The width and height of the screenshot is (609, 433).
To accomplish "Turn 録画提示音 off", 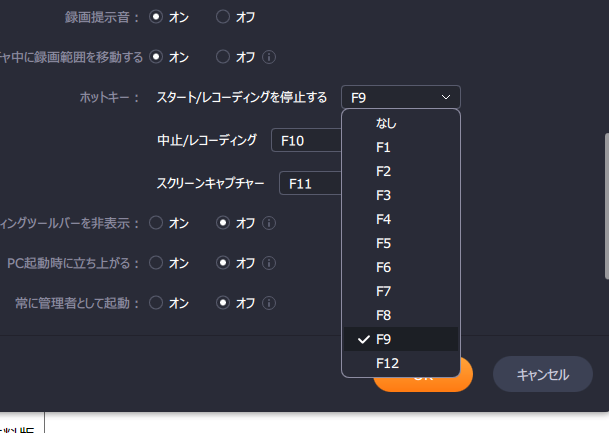I will click(x=223, y=17).
